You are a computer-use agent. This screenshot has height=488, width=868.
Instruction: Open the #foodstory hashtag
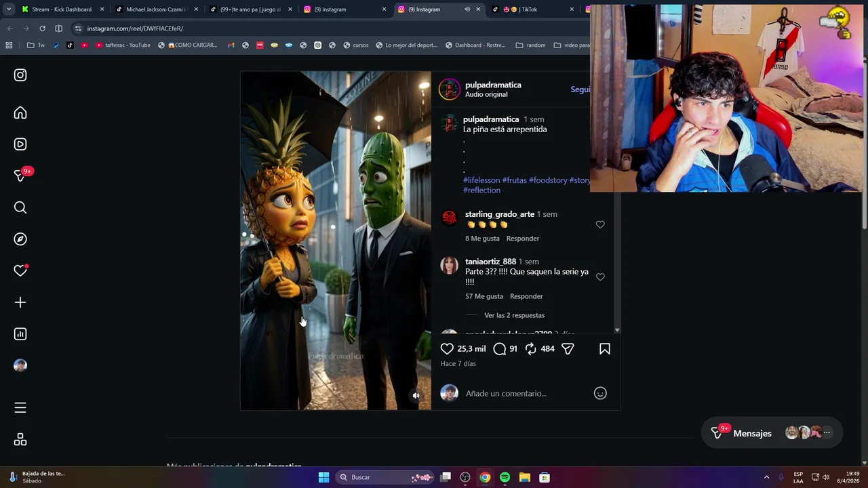pyautogui.click(x=548, y=180)
